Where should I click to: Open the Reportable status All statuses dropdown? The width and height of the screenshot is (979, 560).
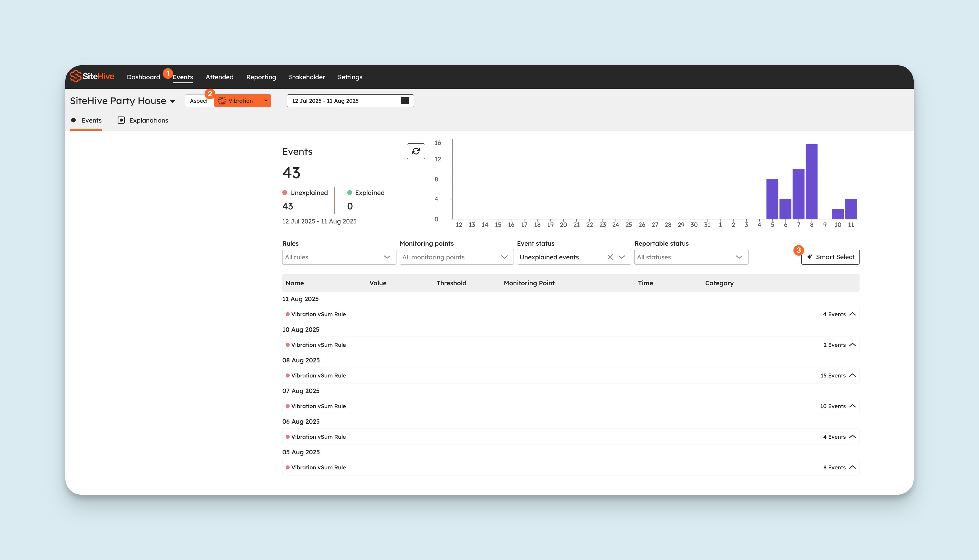point(691,257)
